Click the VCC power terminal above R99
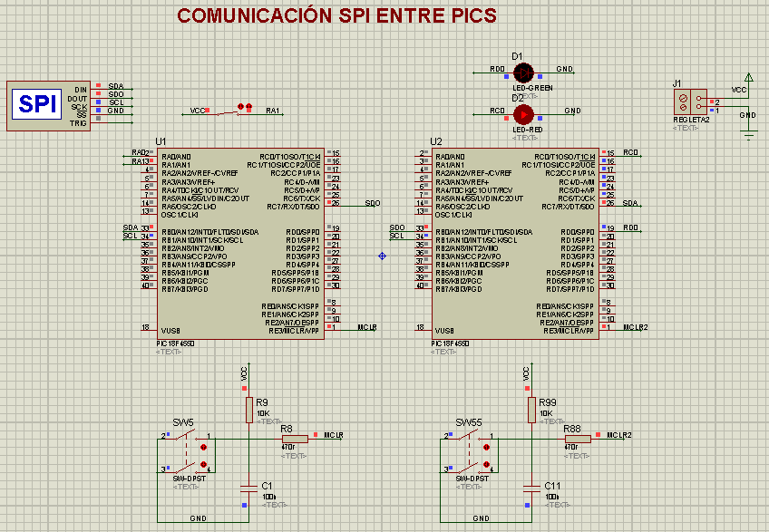769x532 pixels. point(529,371)
